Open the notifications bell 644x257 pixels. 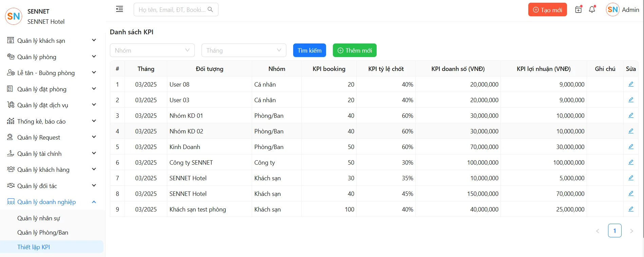coord(592,10)
